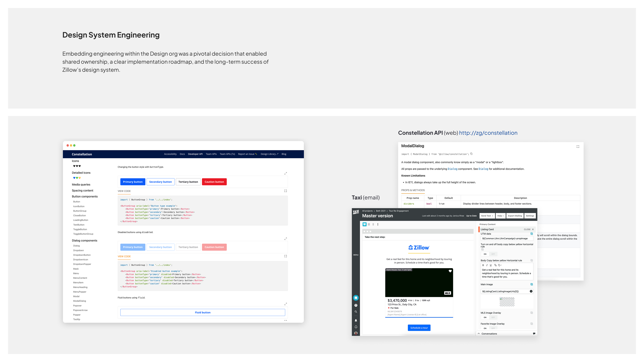The height and width of the screenshot is (362, 644).
Task: Click the support headset icon in Taxi sidebar
Action: coord(356,327)
